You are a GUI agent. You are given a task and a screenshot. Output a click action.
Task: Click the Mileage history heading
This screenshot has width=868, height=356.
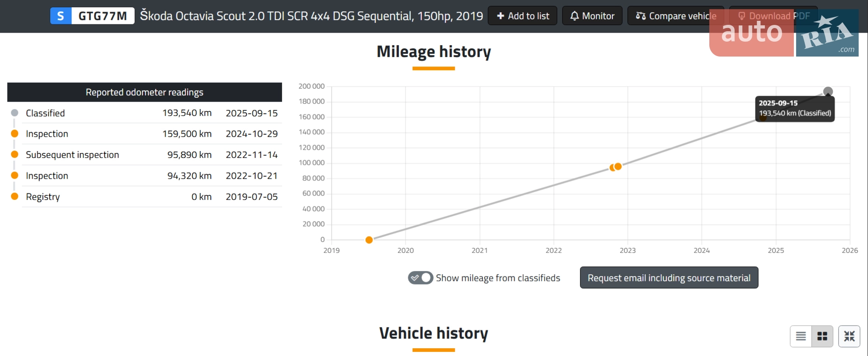click(x=434, y=52)
